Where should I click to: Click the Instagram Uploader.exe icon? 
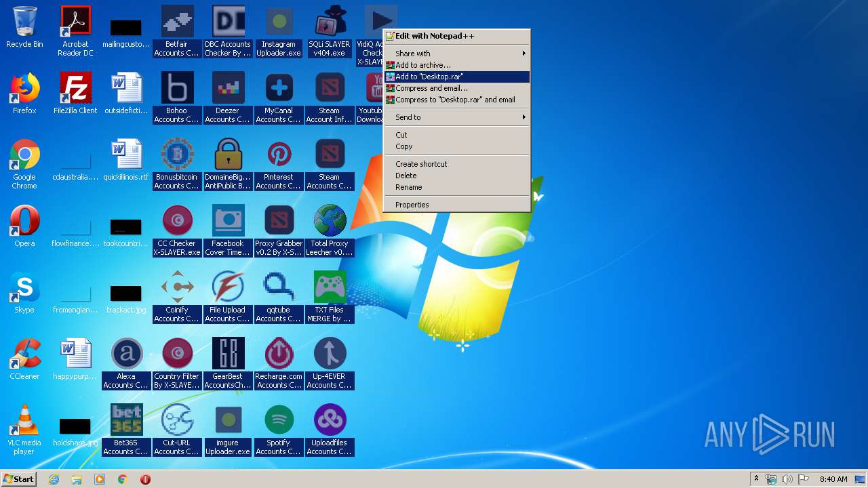tap(279, 30)
